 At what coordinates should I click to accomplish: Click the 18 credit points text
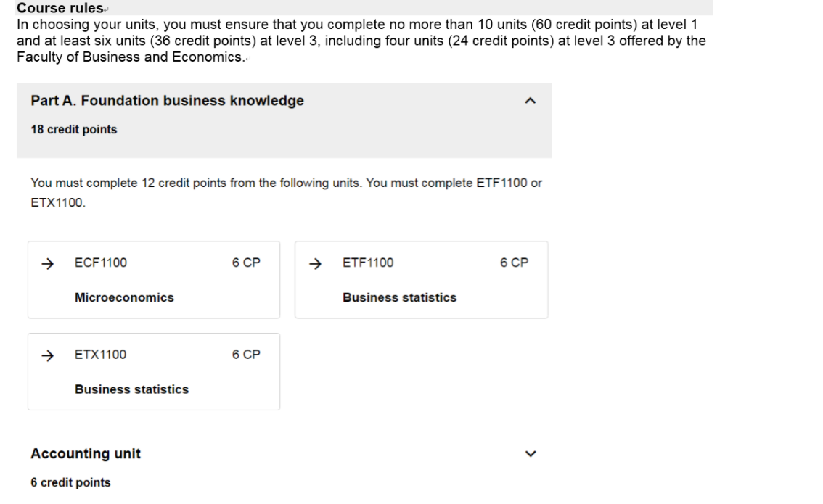click(x=73, y=130)
